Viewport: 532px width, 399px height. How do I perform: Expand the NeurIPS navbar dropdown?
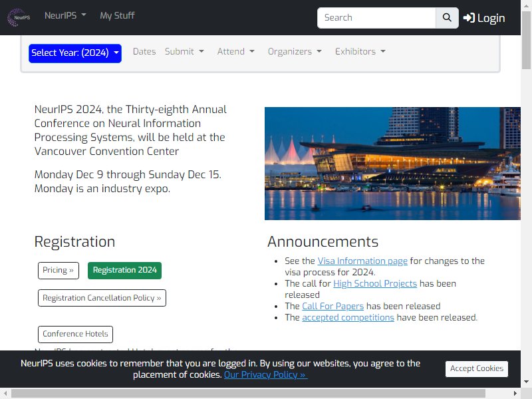pos(65,15)
